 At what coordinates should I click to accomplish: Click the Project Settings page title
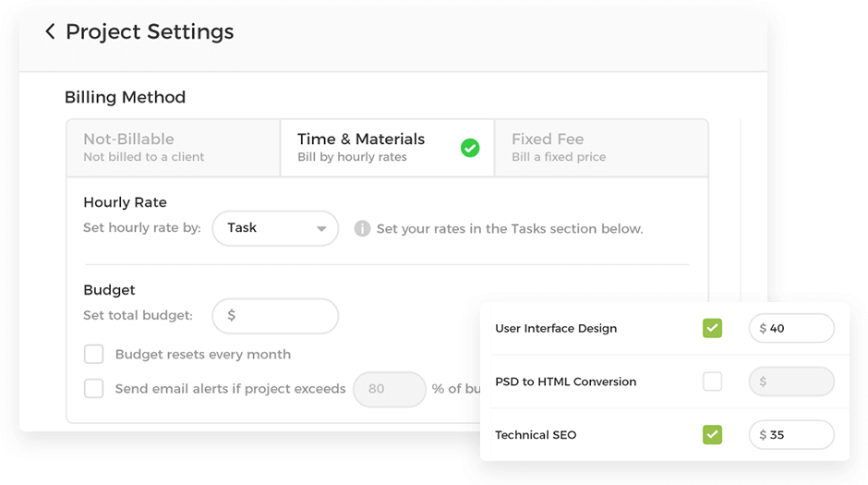click(150, 32)
